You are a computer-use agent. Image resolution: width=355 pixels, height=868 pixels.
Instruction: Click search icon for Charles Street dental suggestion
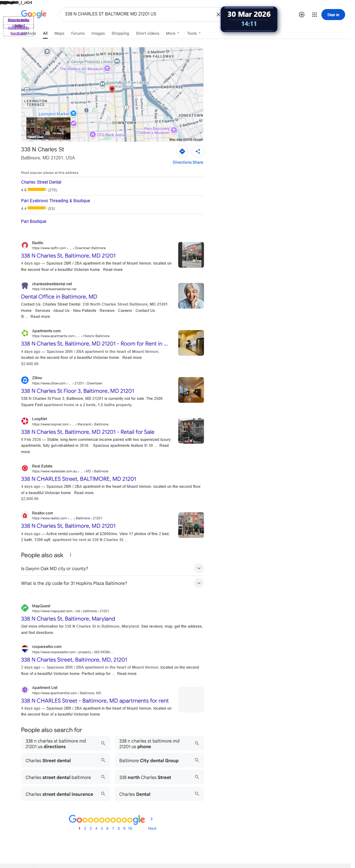click(x=103, y=760)
